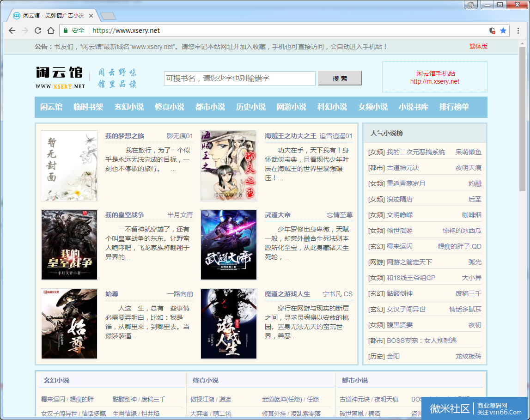Viewport: 530px width, 420px height.
Task: Open the 我的梦想之旅 title link
Action: tap(125, 136)
